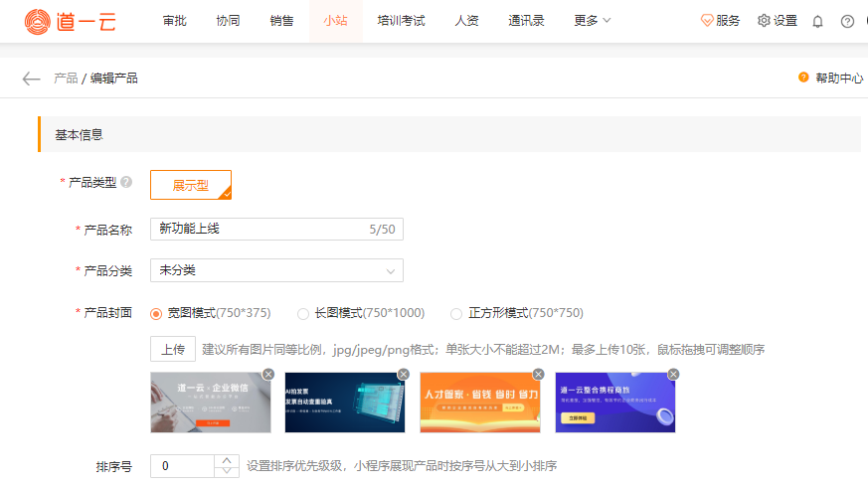Click the 产品名称 input field
Image resolution: width=868 pixels, height=487 pixels.
(x=259, y=230)
